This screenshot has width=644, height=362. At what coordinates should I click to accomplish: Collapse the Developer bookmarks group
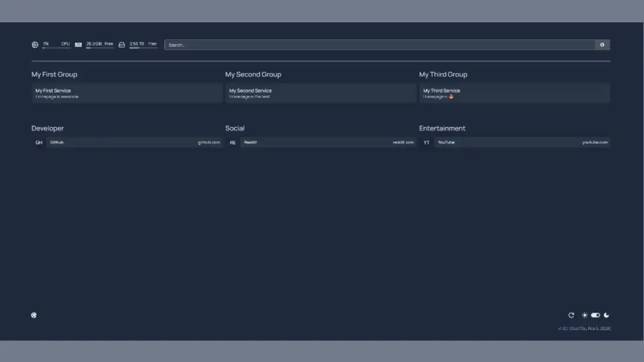click(48, 128)
